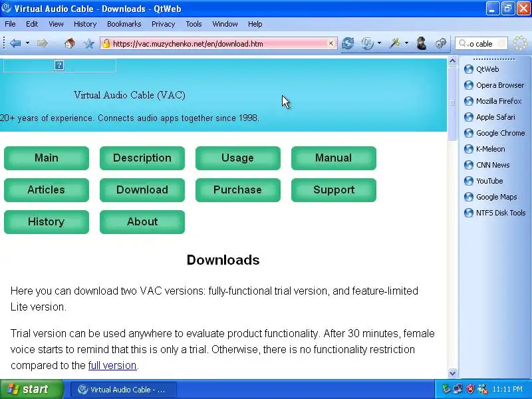Image resolution: width=532 pixels, height=399 pixels.
Task: Open the YouTube sidebar bookmark
Action: coord(483,181)
